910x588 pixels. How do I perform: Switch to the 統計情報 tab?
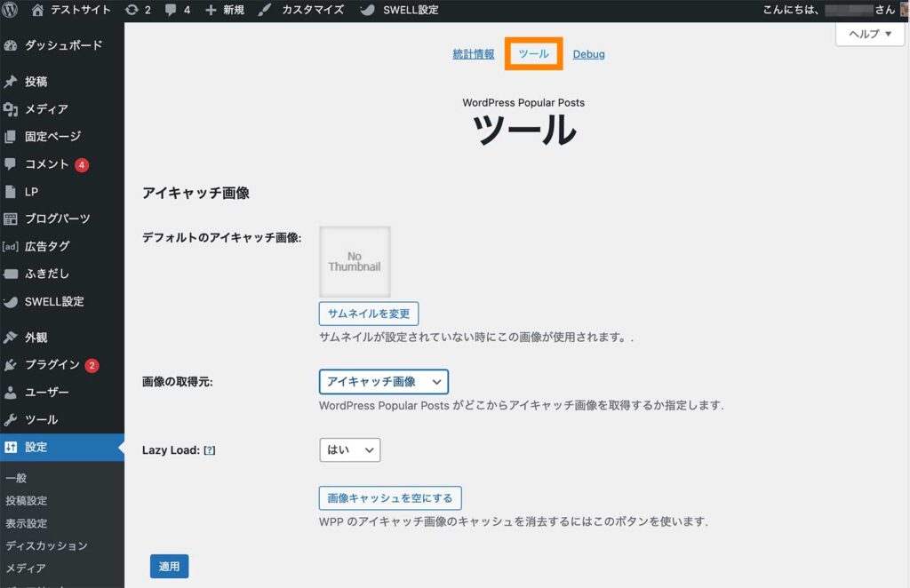(x=473, y=54)
